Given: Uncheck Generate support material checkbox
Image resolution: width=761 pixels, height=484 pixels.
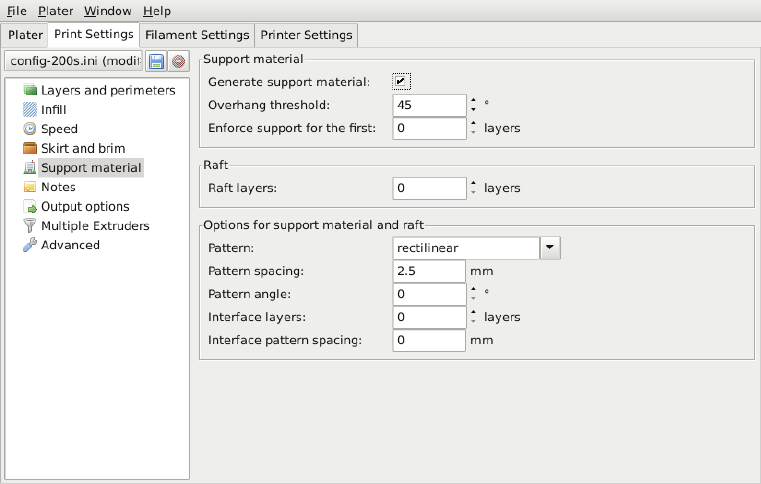Looking at the screenshot, I should tap(402, 81).
